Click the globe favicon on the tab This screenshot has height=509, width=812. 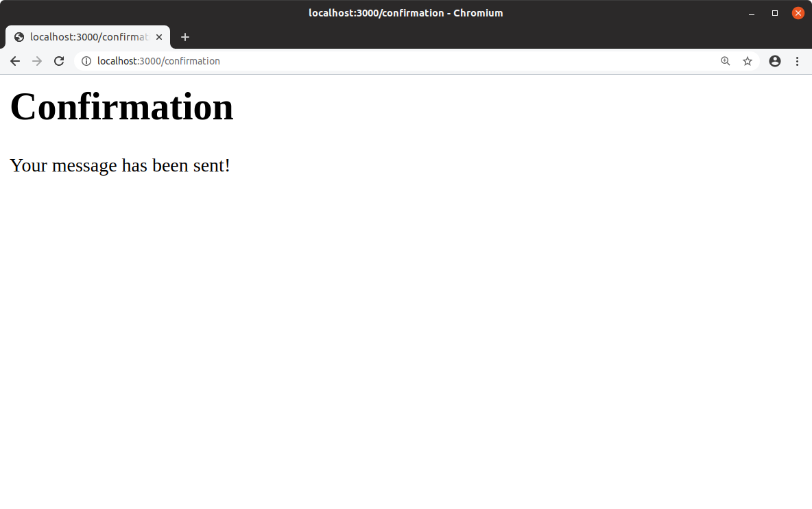[19, 37]
